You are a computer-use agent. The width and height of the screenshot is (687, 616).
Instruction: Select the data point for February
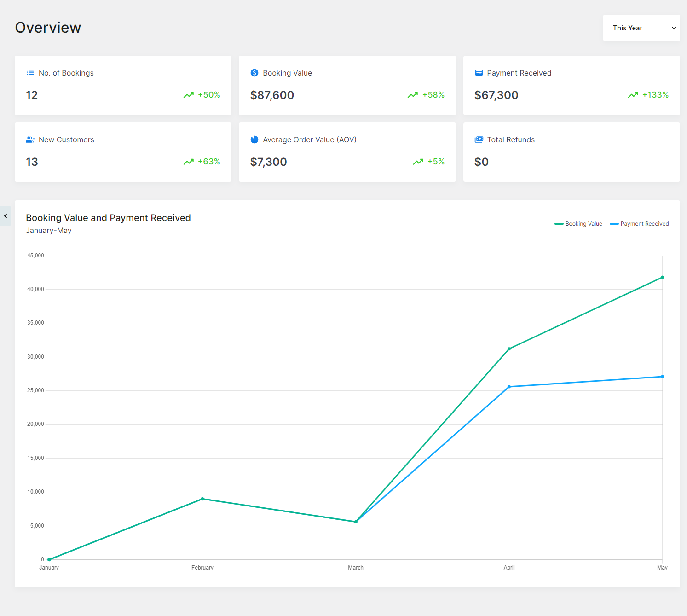click(202, 499)
